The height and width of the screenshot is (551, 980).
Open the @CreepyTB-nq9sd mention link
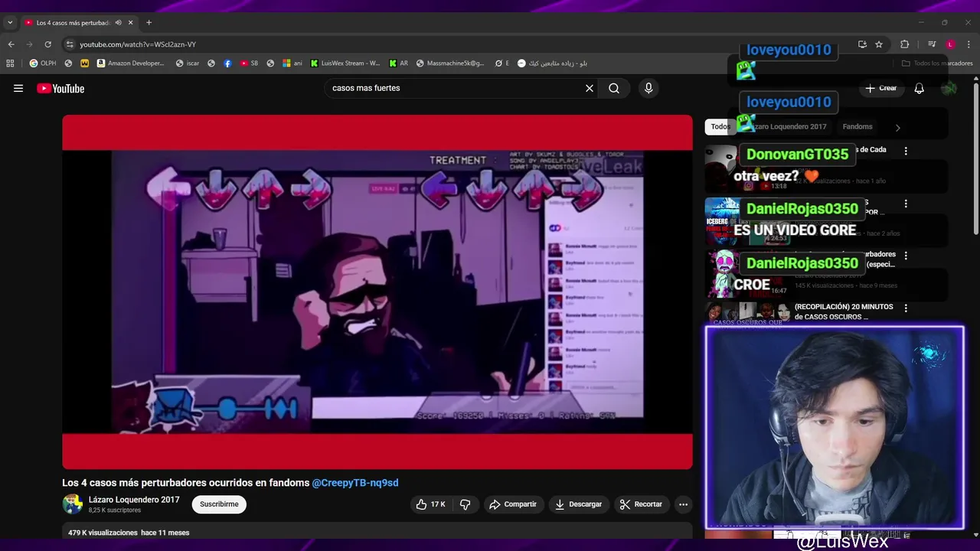point(355,483)
